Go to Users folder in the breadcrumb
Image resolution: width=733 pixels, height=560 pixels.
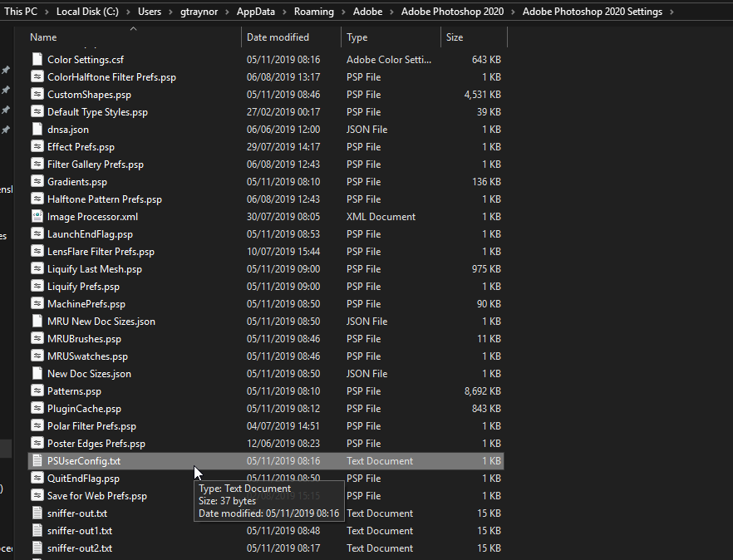(150, 12)
